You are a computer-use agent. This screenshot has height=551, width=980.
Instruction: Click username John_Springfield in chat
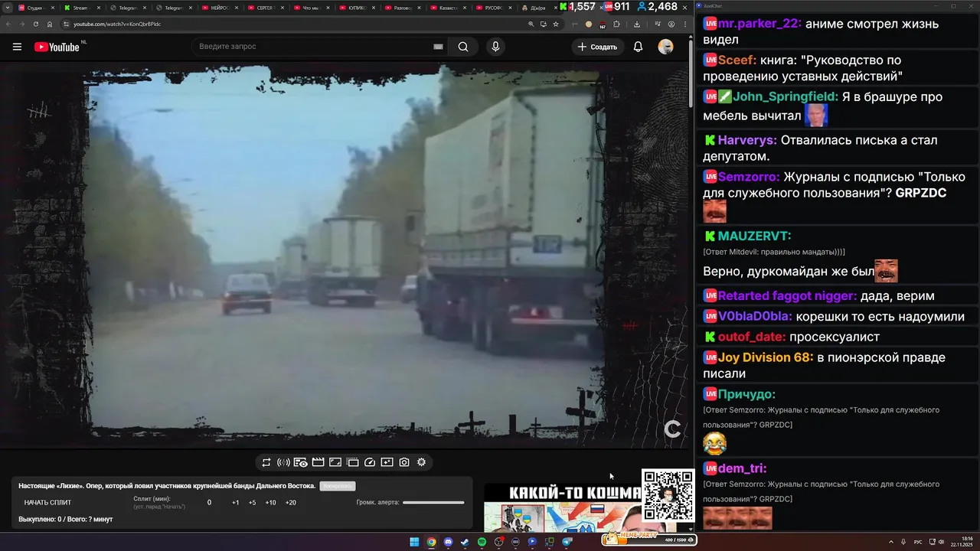(786, 97)
